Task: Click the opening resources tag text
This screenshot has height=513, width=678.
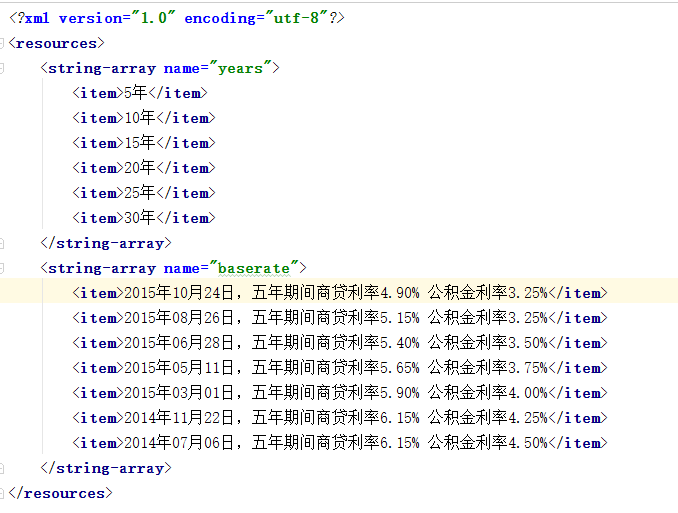Action: tap(57, 43)
